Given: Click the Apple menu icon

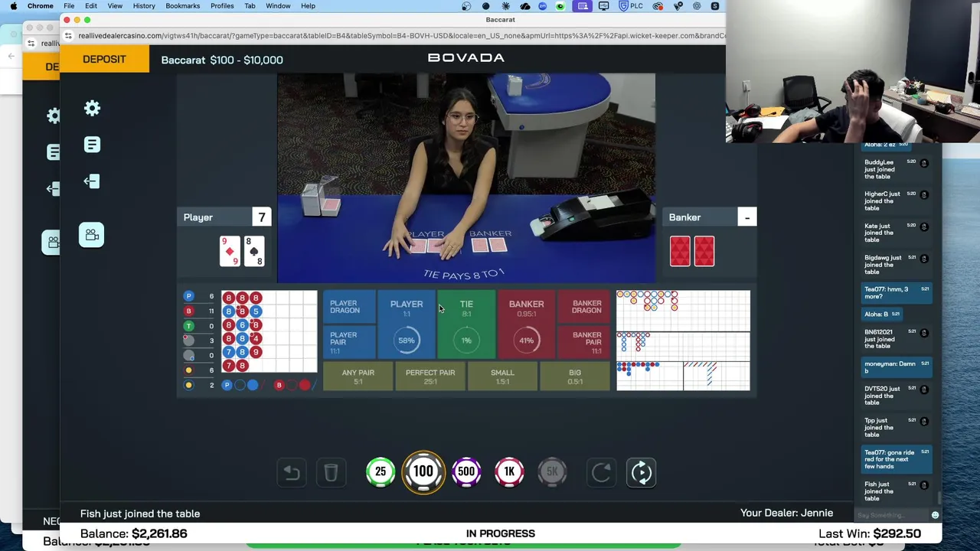Looking at the screenshot, I should [x=13, y=6].
